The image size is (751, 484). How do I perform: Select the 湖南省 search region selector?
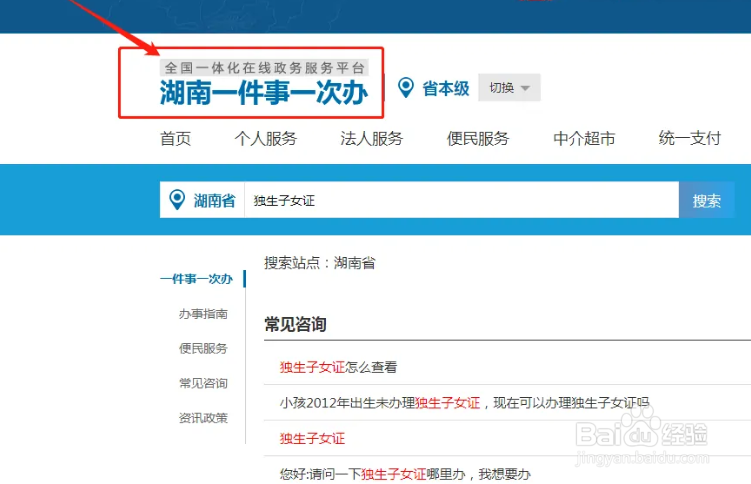[x=202, y=200]
